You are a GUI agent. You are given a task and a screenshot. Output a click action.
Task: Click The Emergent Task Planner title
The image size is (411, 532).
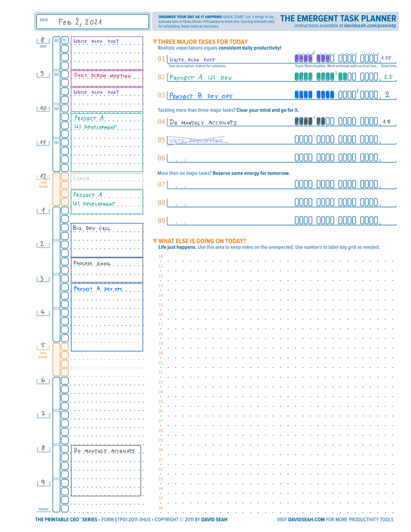pyautogui.click(x=338, y=19)
